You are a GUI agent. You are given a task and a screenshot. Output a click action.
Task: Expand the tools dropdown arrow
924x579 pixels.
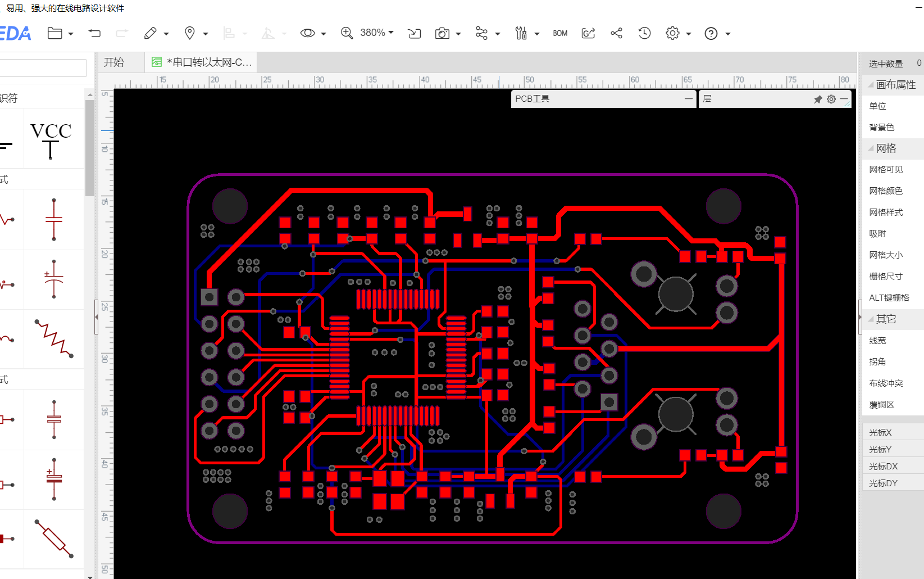(537, 34)
